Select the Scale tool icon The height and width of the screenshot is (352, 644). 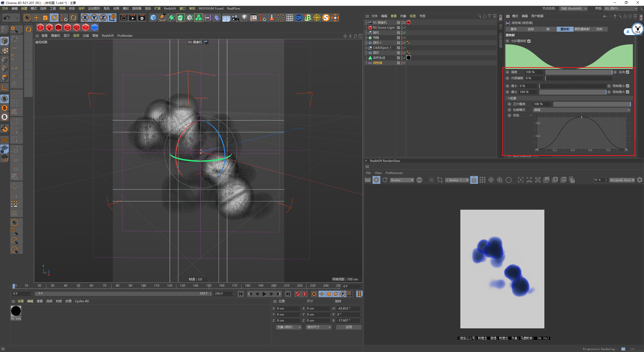pyautogui.click(x=45, y=18)
